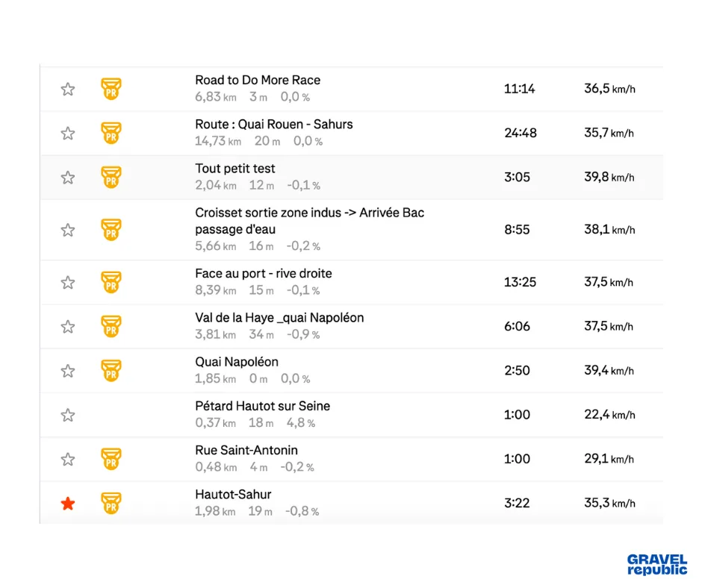Click PR medal for Rue Saint-Antonin

click(x=111, y=459)
